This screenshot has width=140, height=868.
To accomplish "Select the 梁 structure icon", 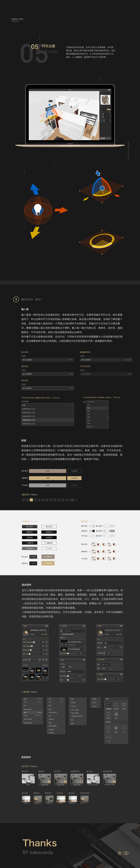I will (124, 728).
